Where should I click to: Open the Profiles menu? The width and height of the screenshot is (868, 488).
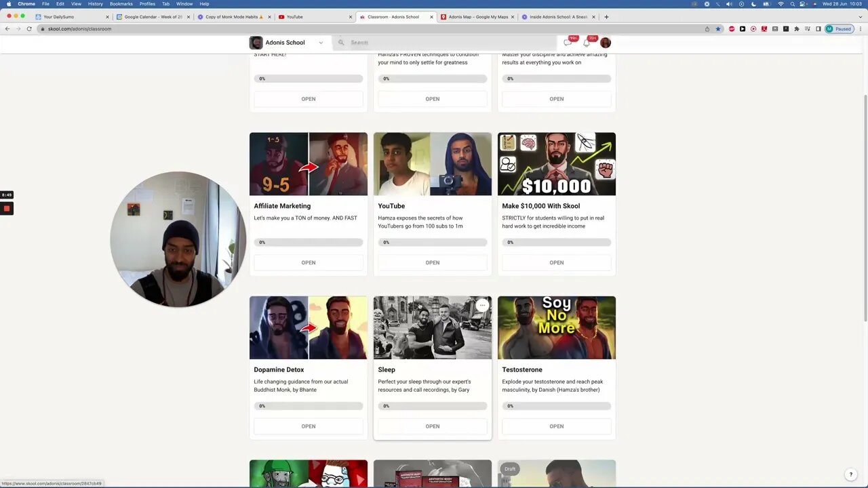[147, 4]
